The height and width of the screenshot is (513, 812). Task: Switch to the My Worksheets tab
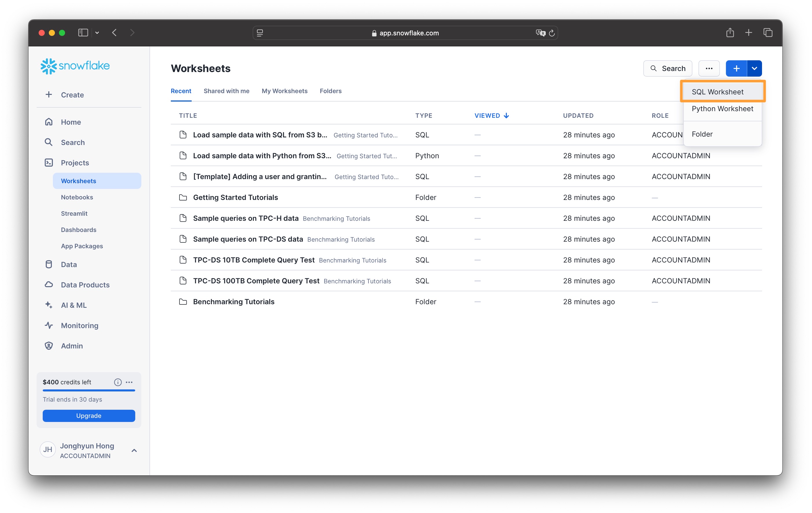(x=284, y=91)
